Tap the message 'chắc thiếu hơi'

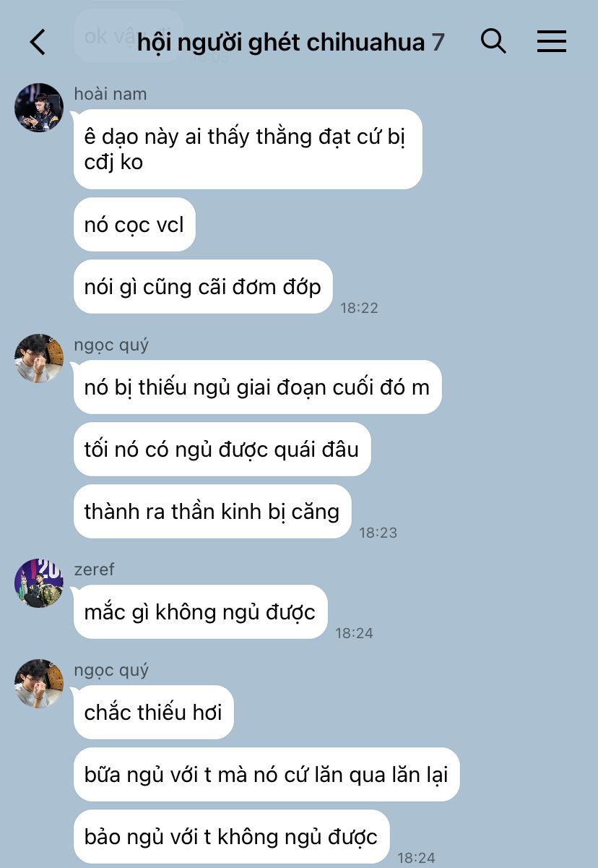(x=154, y=713)
